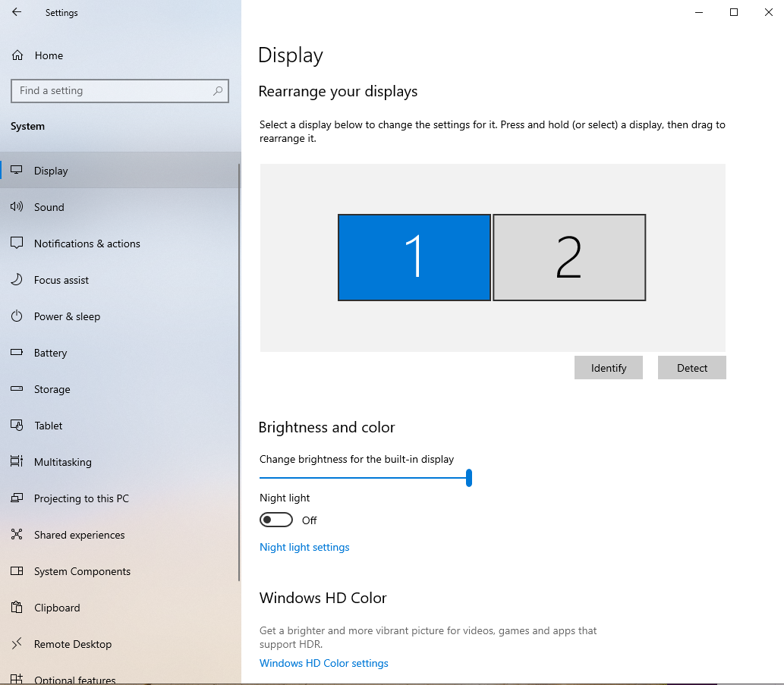Select the Battery icon in sidebar
The image size is (784, 685).
coord(17,352)
